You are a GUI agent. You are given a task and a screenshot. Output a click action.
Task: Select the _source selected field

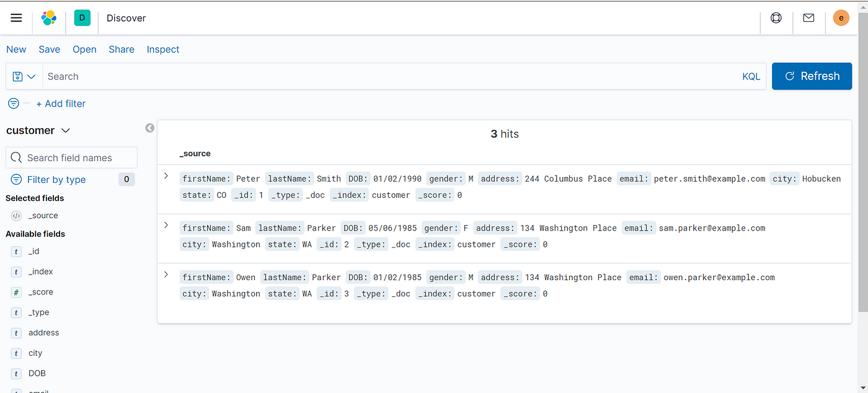[43, 216]
